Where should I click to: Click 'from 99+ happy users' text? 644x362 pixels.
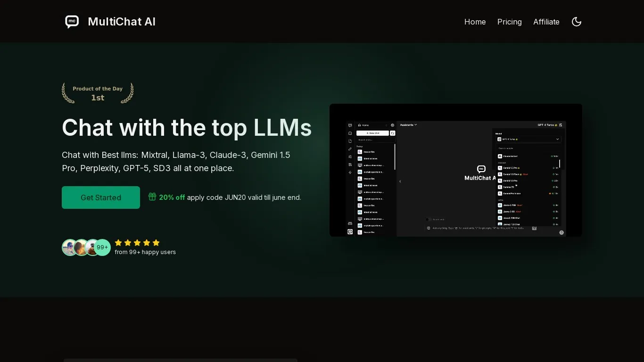tap(145, 252)
